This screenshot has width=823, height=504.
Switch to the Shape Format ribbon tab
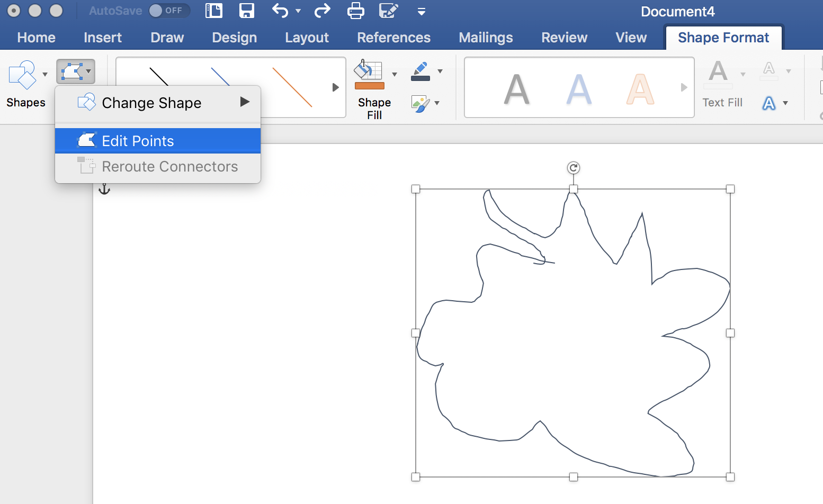coord(723,37)
